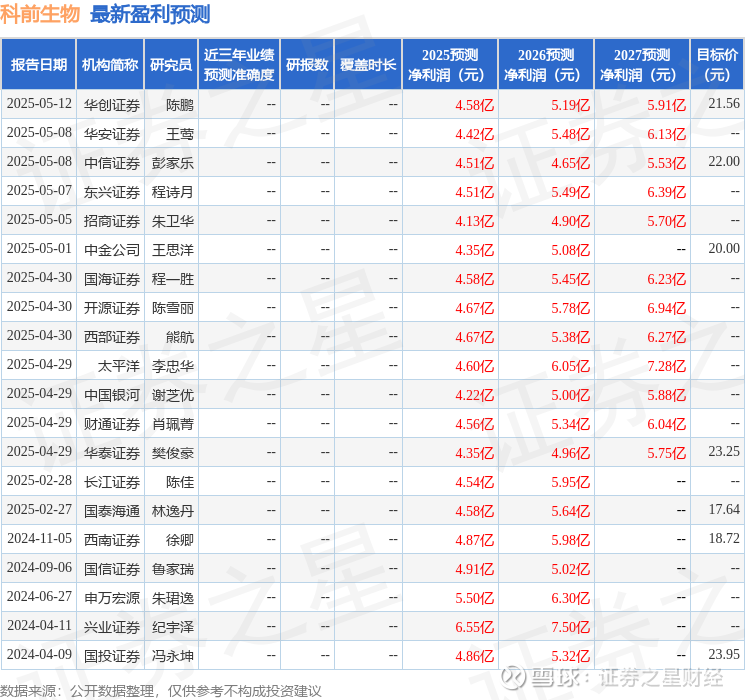
Task: Click the 国泰海通 institution cell
Action: coord(112,510)
